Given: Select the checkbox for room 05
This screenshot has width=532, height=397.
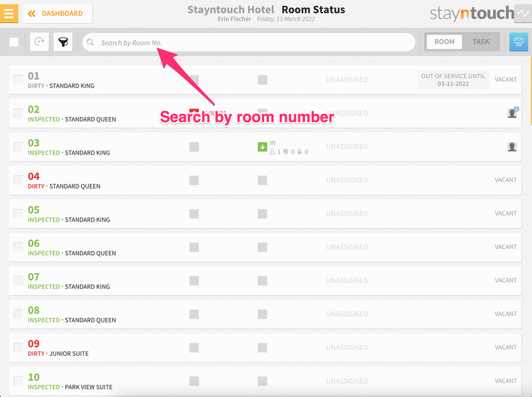Looking at the screenshot, I should point(19,214).
